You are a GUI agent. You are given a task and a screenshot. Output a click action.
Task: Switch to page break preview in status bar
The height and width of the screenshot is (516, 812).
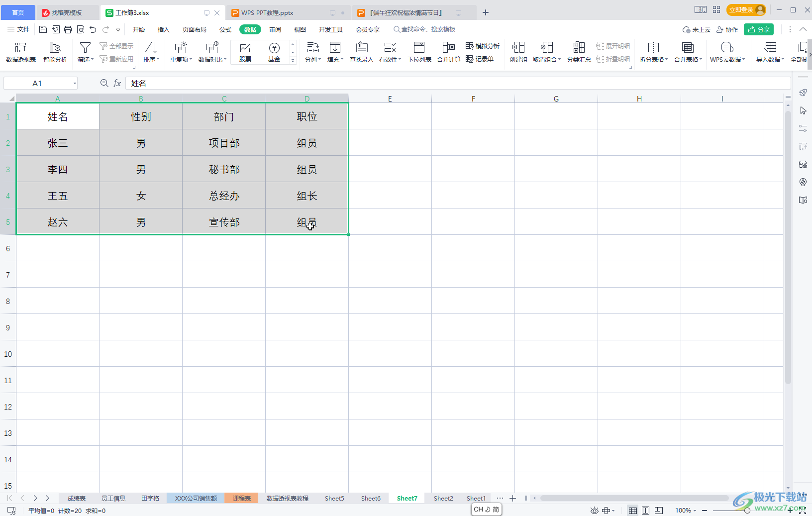(659, 511)
